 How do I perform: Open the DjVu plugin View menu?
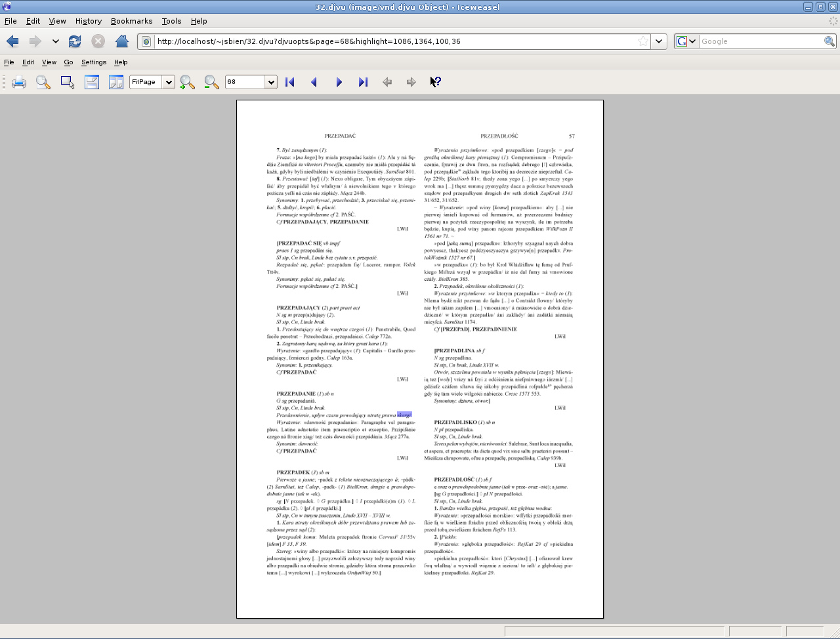tap(49, 62)
